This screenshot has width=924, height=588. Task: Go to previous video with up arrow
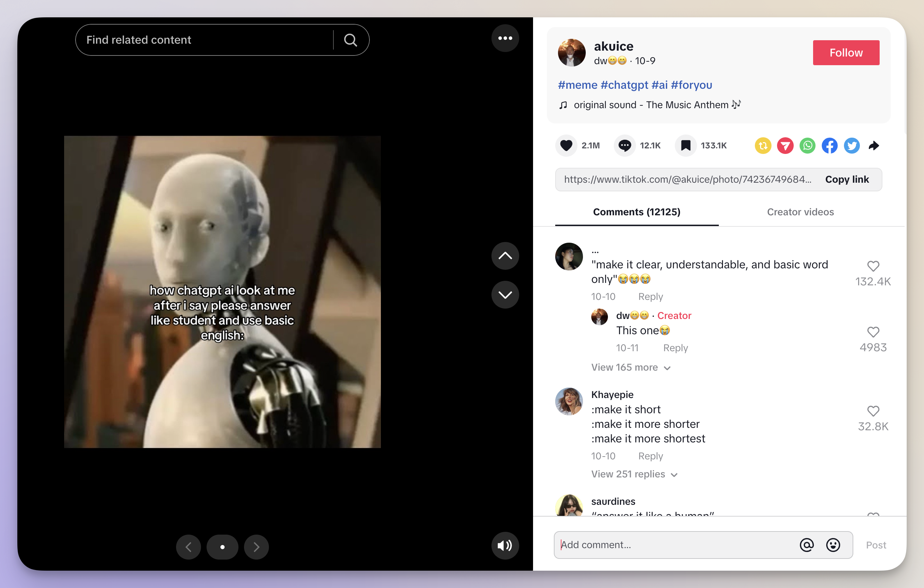(x=505, y=256)
